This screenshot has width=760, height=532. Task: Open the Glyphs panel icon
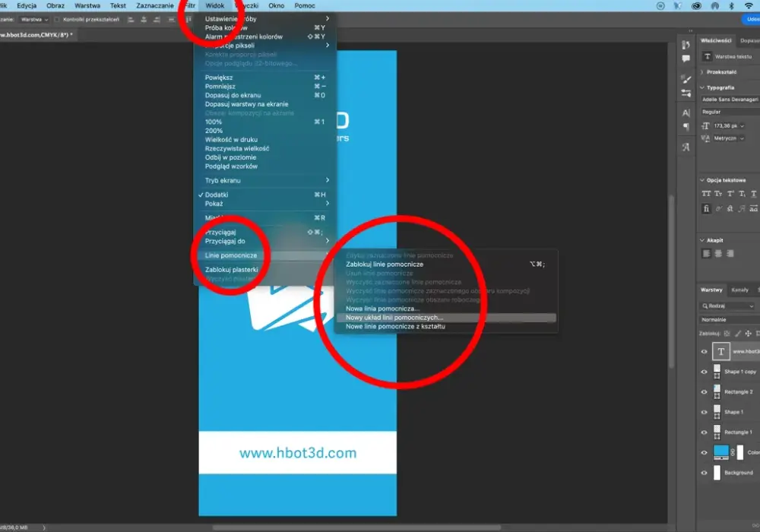click(686, 147)
